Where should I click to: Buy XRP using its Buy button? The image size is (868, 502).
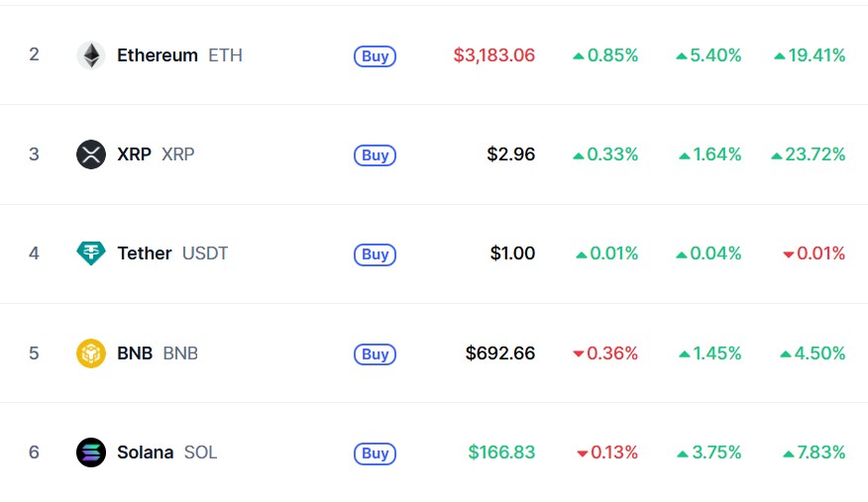point(375,154)
